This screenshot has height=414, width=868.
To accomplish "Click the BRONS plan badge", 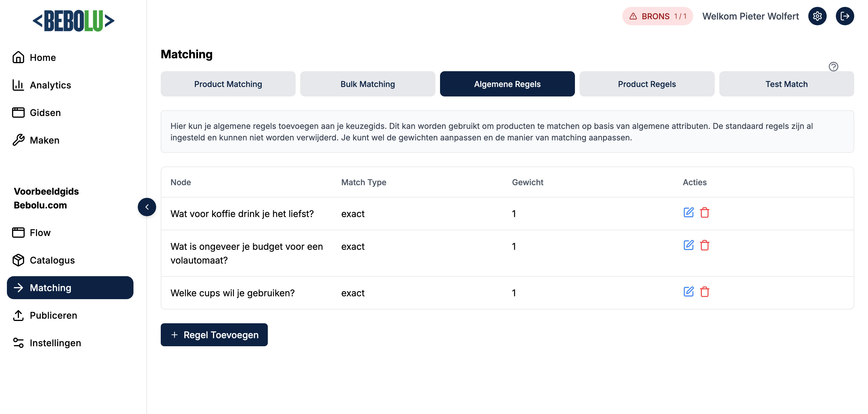I will [657, 16].
